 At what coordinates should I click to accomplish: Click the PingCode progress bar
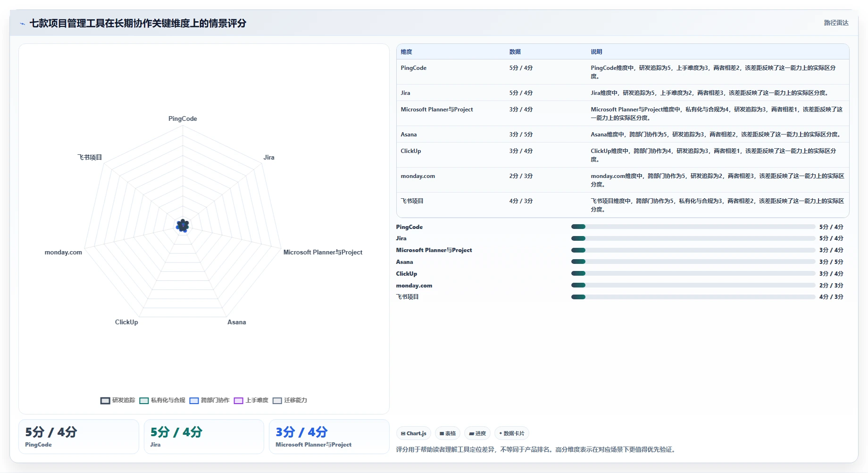[x=693, y=227]
